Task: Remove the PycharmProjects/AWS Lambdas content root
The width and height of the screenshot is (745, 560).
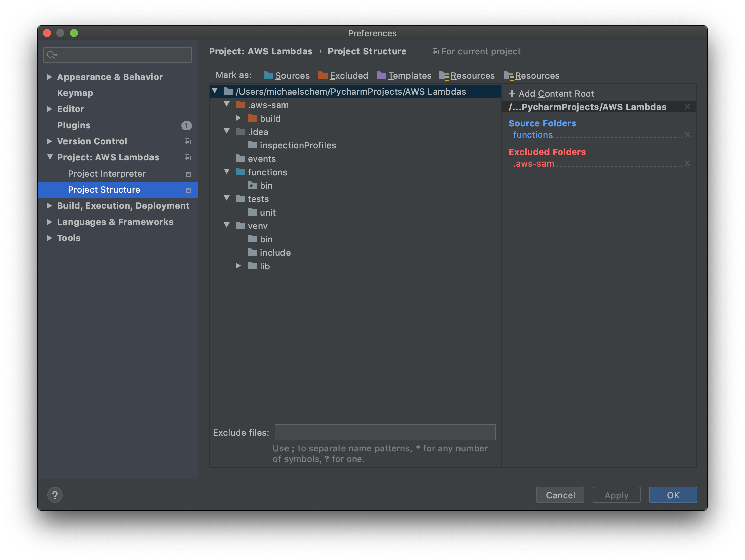Action: [x=688, y=107]
